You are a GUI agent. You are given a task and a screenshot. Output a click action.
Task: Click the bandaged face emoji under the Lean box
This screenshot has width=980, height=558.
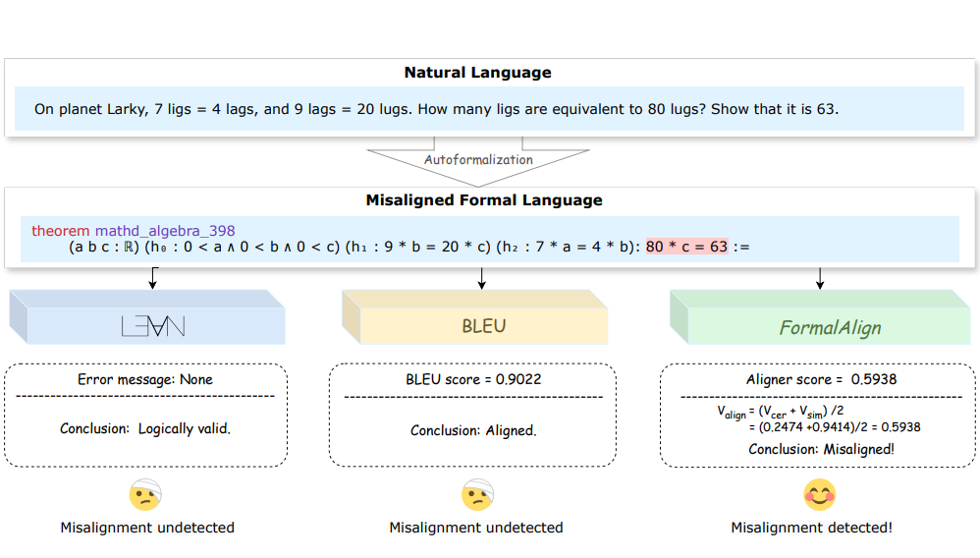(x=145, y=495)
